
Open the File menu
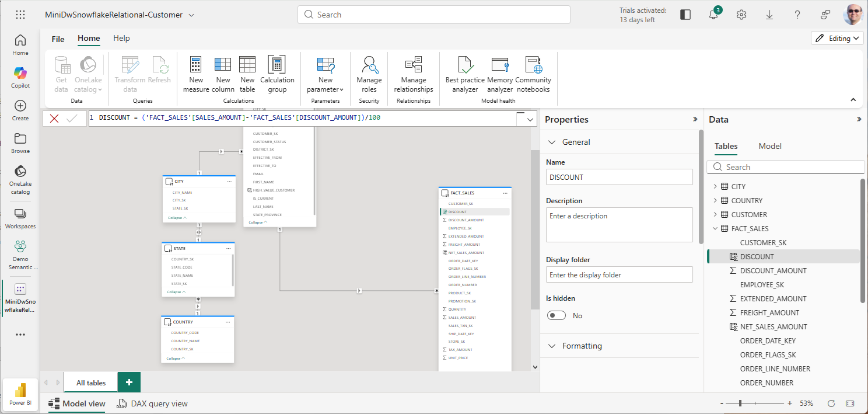[x=58, y=39]
